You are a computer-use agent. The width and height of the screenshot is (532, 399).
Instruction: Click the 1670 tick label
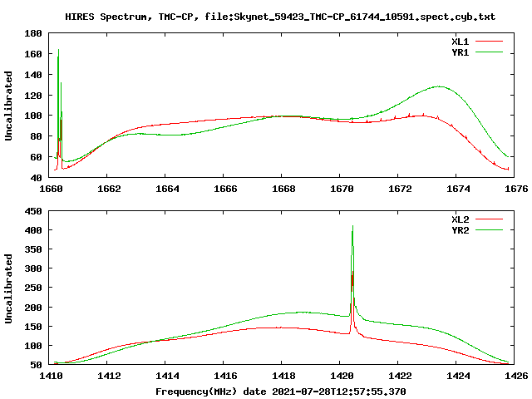click(342, 189)
